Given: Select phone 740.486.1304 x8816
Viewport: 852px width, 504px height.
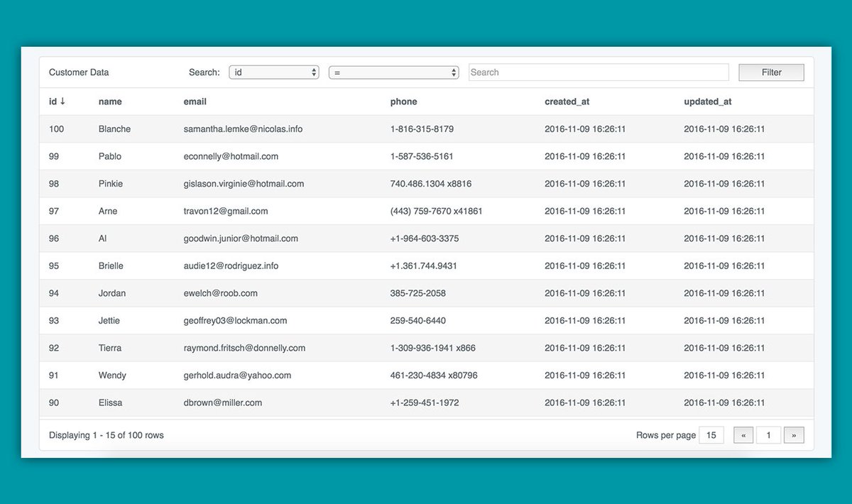Looking at the screenshot, I should (x=431, y=184).
